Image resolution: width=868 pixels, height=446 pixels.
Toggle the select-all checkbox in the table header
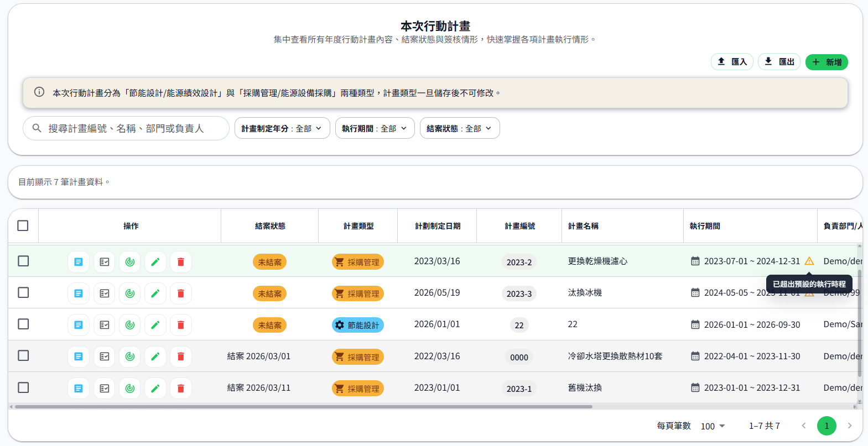[23, 225]
